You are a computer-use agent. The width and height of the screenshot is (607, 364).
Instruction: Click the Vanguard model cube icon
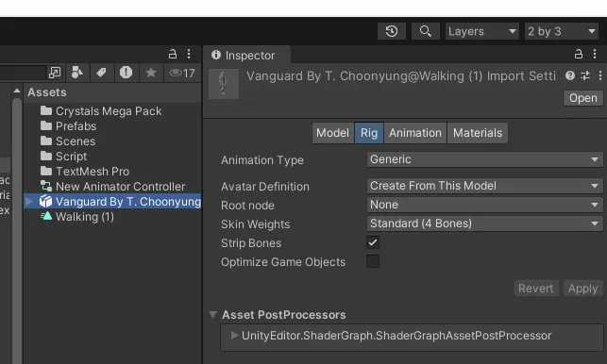(45, 201)
